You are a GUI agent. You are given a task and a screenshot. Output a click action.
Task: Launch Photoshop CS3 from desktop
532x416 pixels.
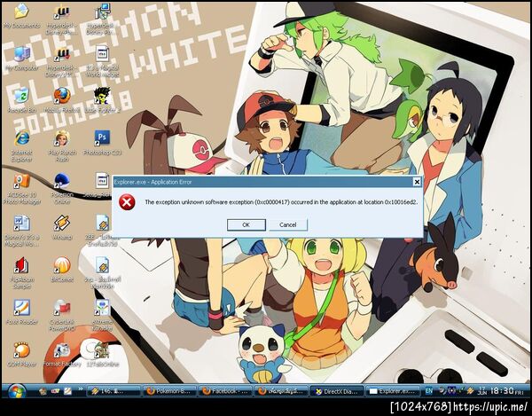click(102, 143)
